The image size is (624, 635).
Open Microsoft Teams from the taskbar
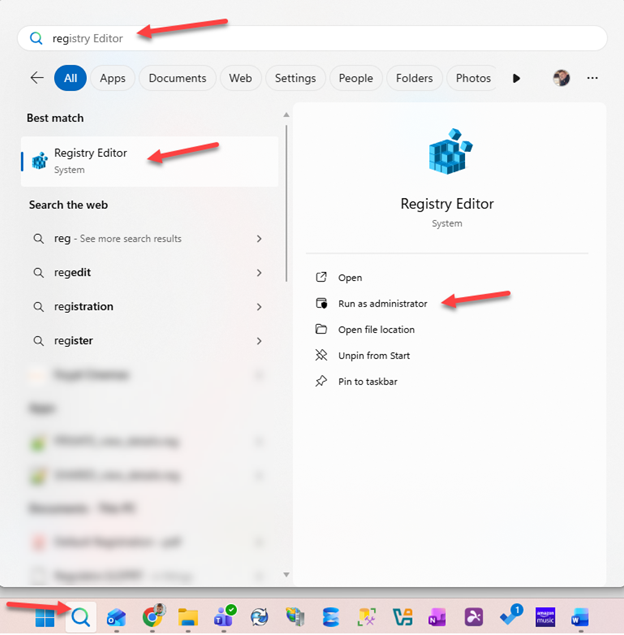tap(223, 617)
